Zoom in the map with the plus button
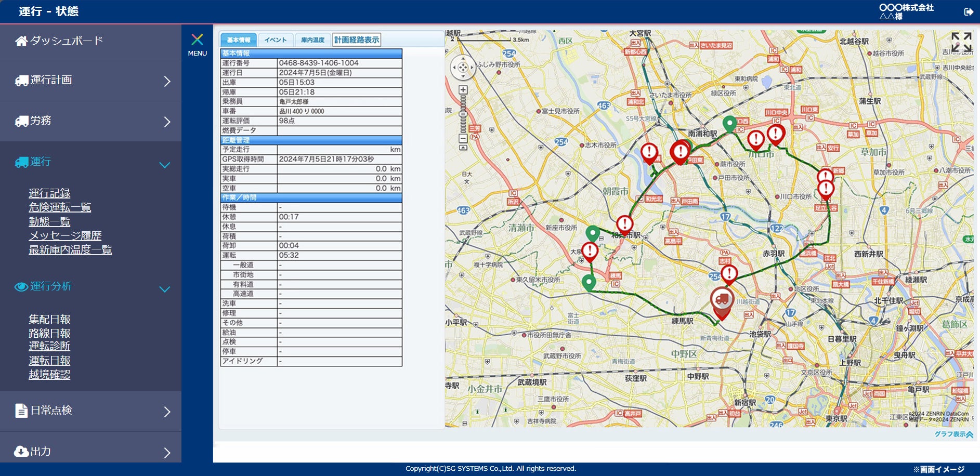This screenshot has width=980, height=476. pos(463,90)
